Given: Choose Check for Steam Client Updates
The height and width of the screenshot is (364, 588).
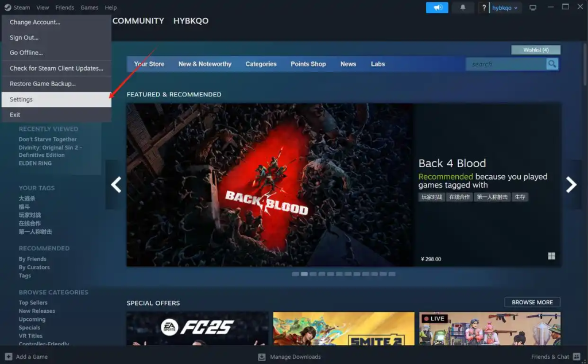Looking at the screenshot, I should (56, 68).
